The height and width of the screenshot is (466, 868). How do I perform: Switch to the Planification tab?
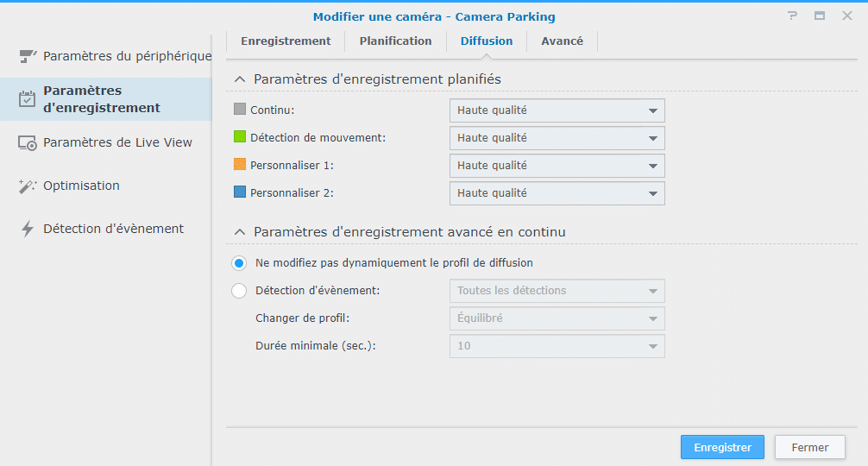[x=395, y=41]
